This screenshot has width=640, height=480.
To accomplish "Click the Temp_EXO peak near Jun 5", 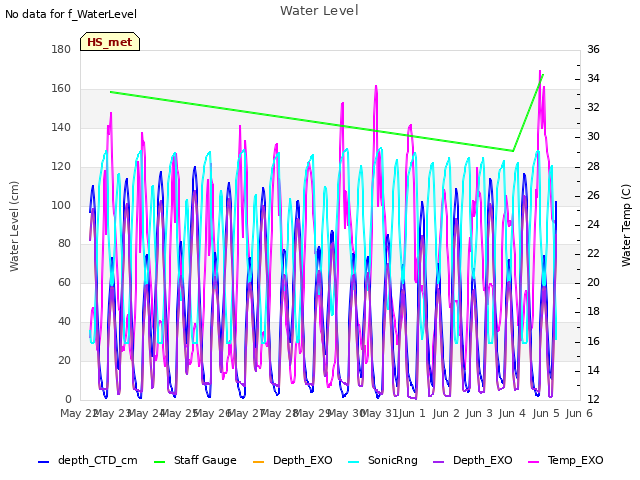I will (540, 71).
